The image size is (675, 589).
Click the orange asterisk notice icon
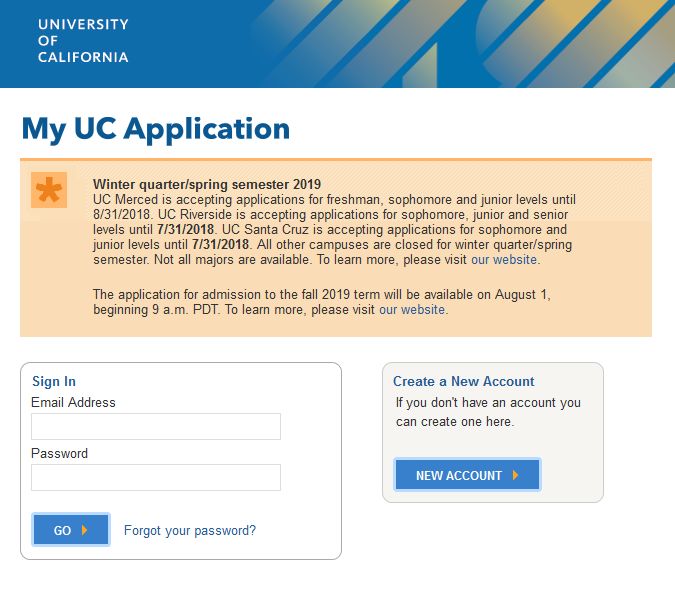tap(49, 190)
